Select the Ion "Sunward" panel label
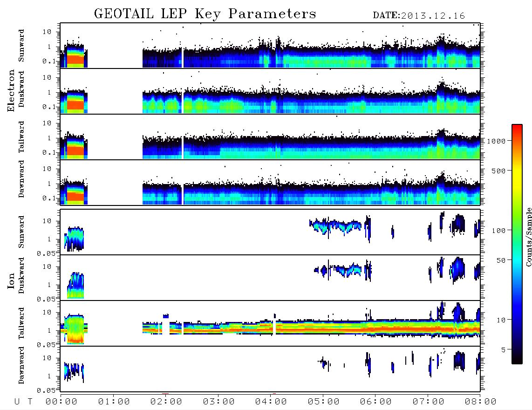 pos(21,232)
